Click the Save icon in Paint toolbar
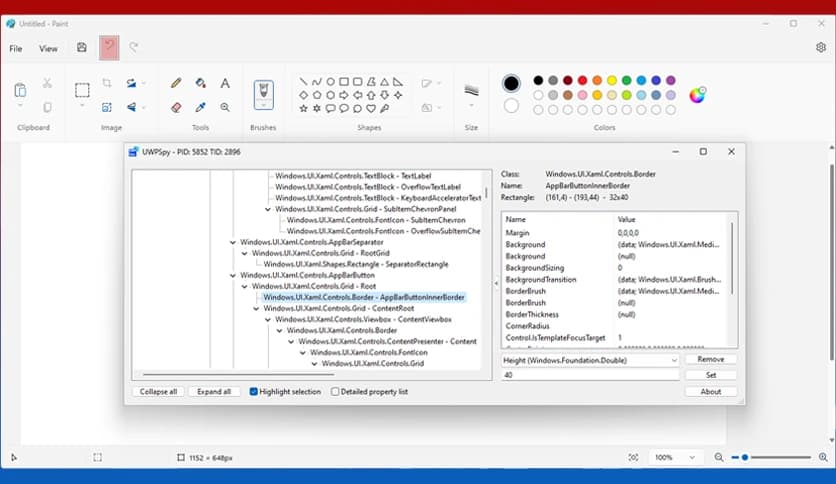The width and height of the screenshot is (836, 484). pos(82,47)
